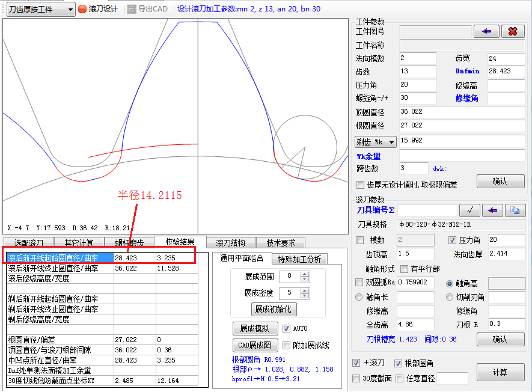Decrease 展成范围 with the down arrow
This screenshot has height=392, width=532.
tap(305, 280)
